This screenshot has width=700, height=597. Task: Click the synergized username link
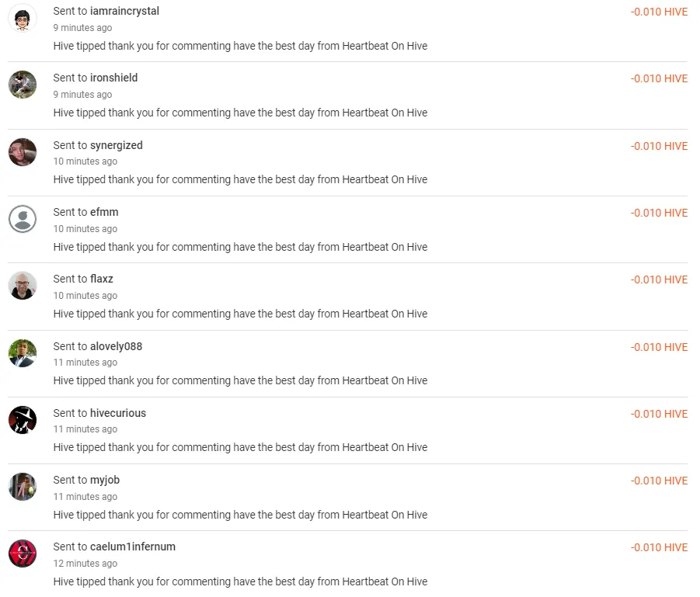tap(116, 145)
